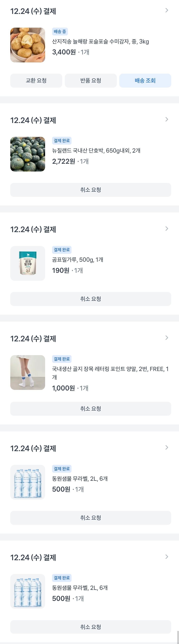Select the 곰표 flour bag image
The image size is (179, 644).
tap(28, 263)
